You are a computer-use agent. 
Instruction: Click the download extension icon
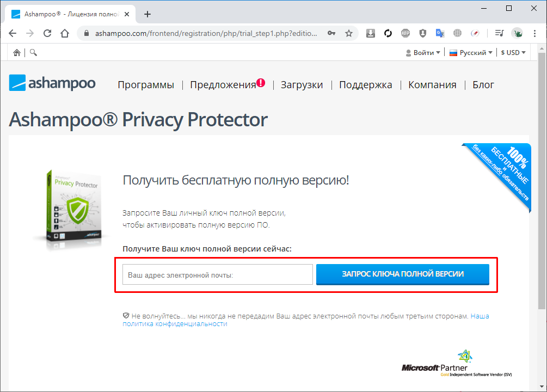tap(371, 33)
